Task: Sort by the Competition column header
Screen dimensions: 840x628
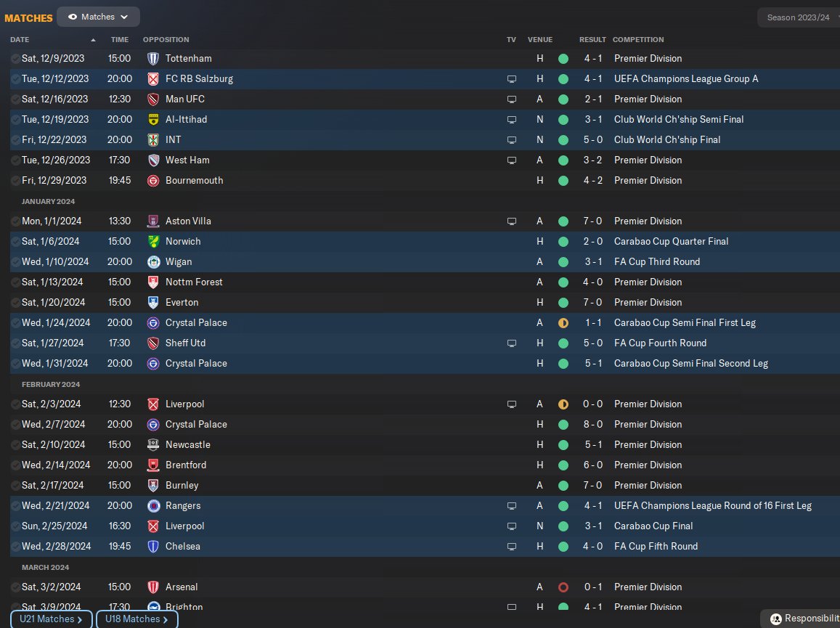Action: pos(638,40)
